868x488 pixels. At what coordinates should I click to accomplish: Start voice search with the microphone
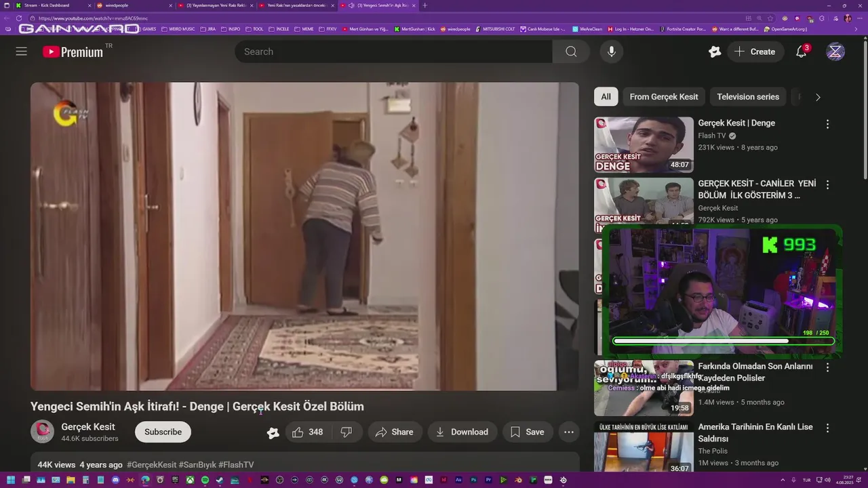coord(612,52)
